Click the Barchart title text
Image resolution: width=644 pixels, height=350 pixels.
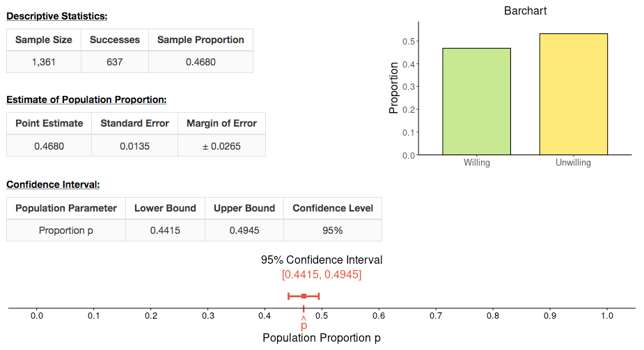pyautogui.click(x=526, y=11)
